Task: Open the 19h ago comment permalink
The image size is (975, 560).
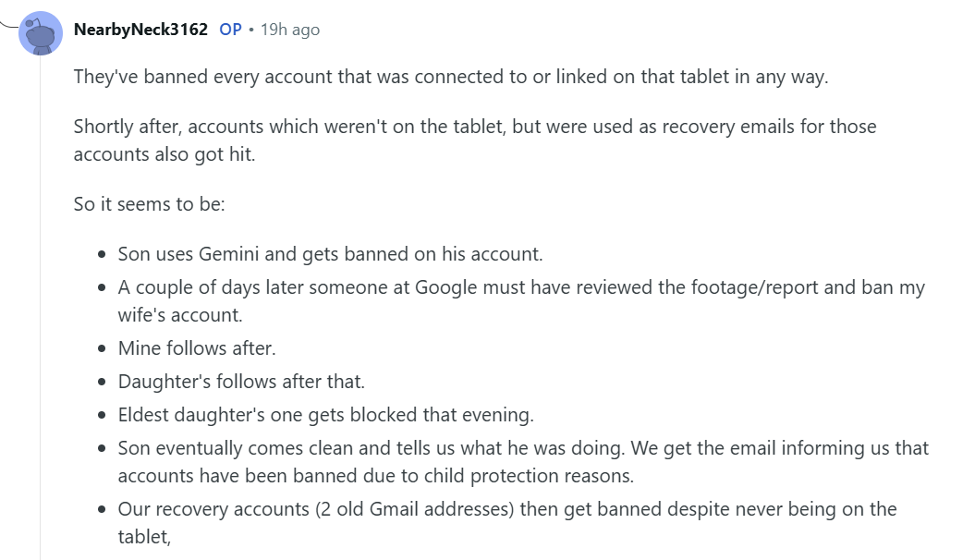Action: pos(290,30)
